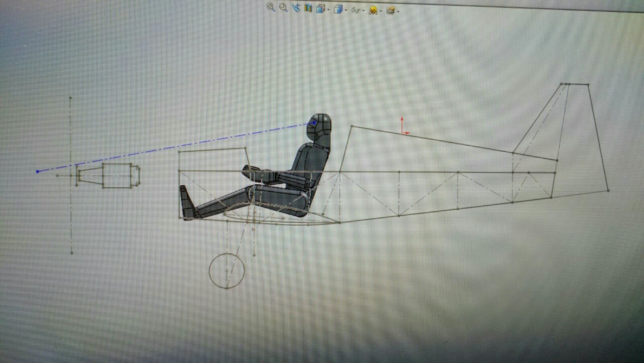This screenshot has height=363, width=644.
Task: Toggle the Section View icon
Action: 308,8
